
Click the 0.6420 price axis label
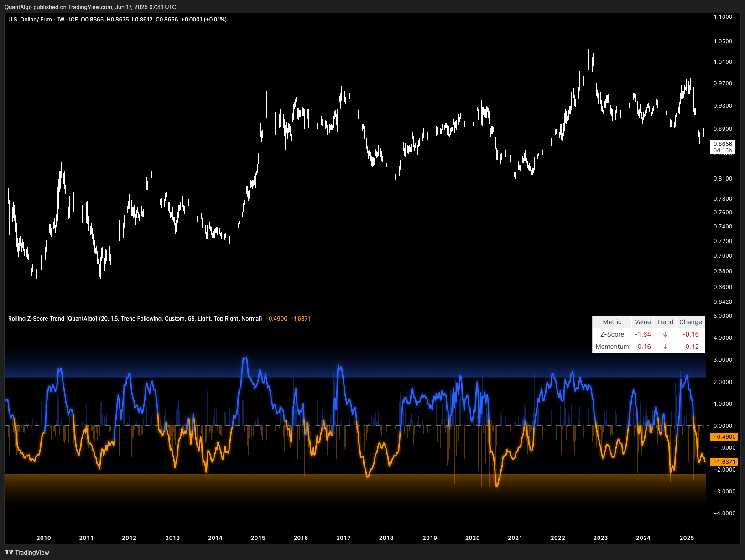coord(723,302)
